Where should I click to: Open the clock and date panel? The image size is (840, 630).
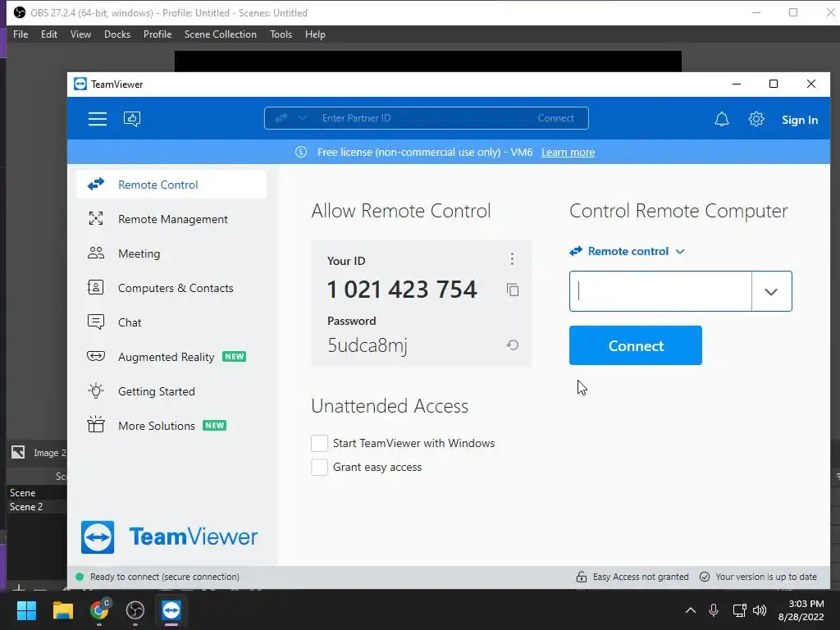point(801,610)
